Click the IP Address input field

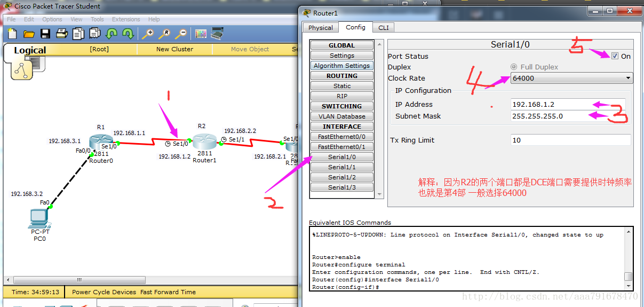(568, 104)
